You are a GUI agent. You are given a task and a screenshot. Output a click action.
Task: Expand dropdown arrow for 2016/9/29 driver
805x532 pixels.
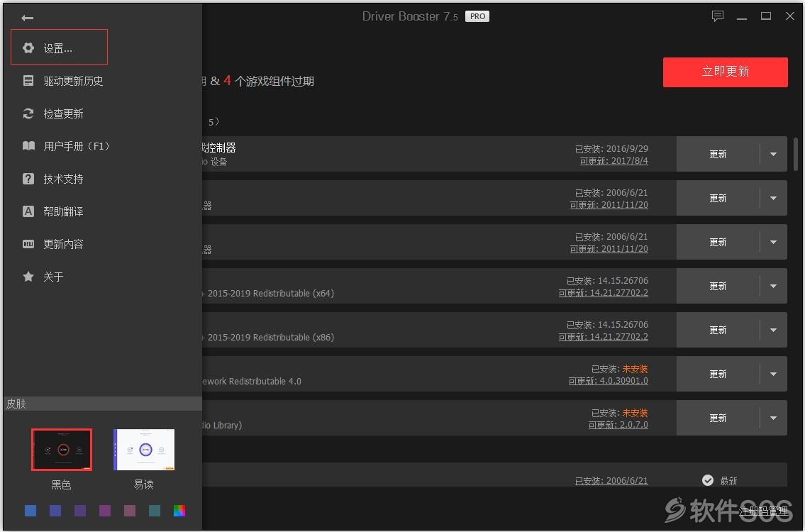[x=773, y=154]
